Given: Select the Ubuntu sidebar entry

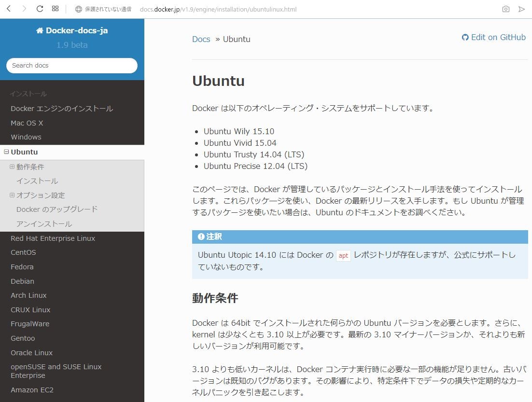Looking at the screenshot, I should tap(24, 152).
